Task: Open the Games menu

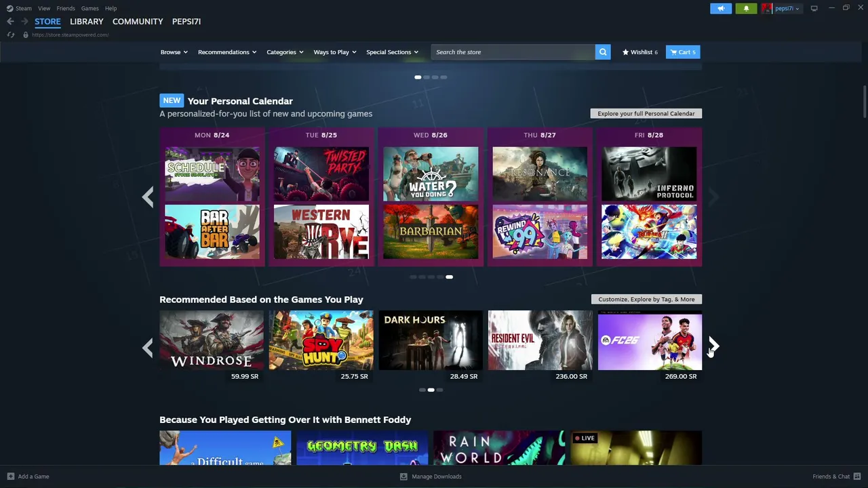Action: pos(90,8)
